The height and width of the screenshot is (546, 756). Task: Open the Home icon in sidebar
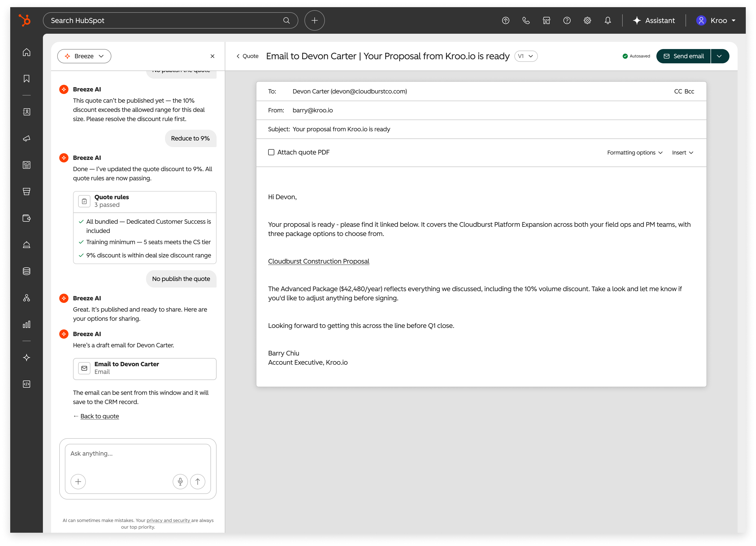point(27,52)
